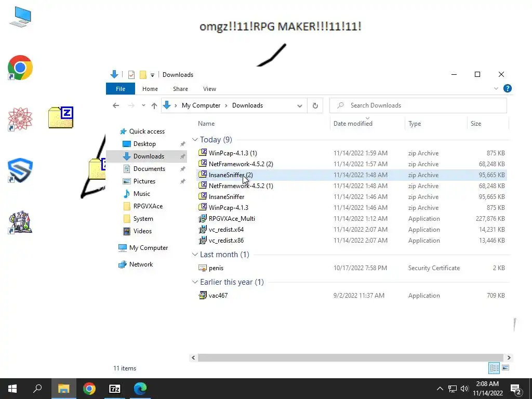532x399 pixels.
Task: Click the New folder icon in title bar
Action: pos(143,75)
